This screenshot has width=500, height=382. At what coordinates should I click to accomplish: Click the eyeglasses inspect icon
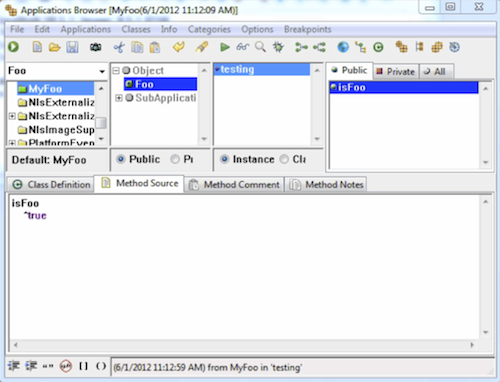click(243, 47)
